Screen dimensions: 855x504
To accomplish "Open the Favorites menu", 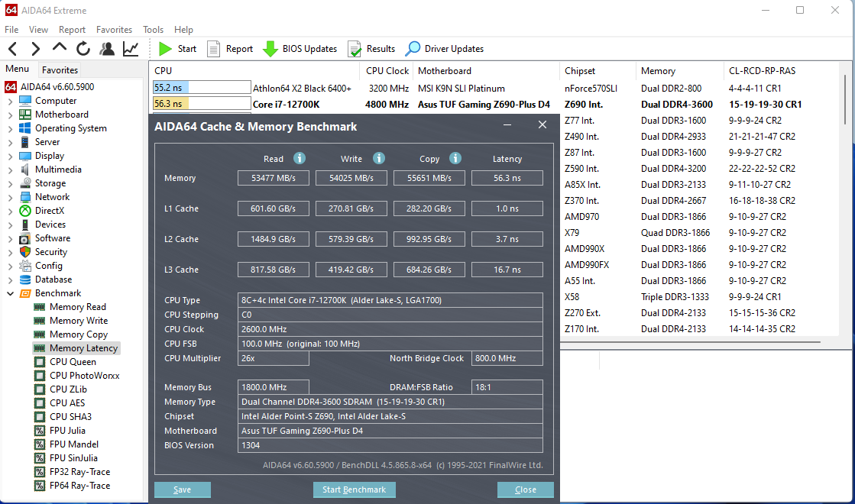I will coord(114,30).
